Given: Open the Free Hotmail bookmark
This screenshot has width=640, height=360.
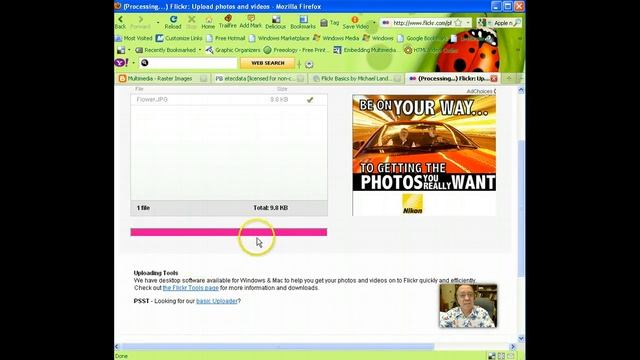Looking at the screenshot, I should click(226, 38).
